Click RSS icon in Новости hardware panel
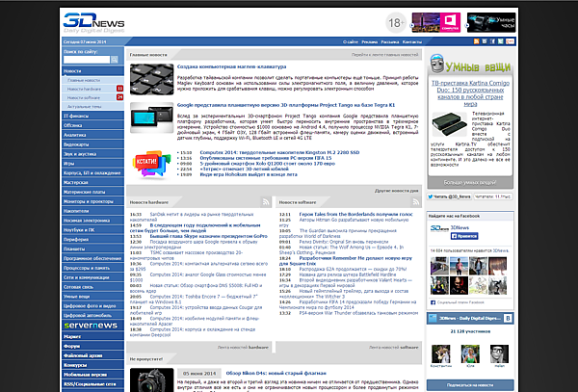The width and height of the screenshot is (578, 392). pos(266,201)
